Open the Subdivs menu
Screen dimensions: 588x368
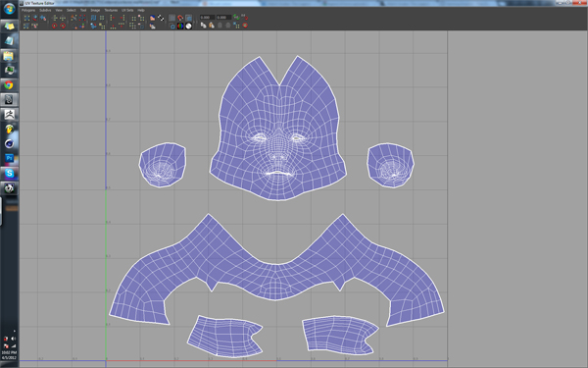tap(45, 10)
